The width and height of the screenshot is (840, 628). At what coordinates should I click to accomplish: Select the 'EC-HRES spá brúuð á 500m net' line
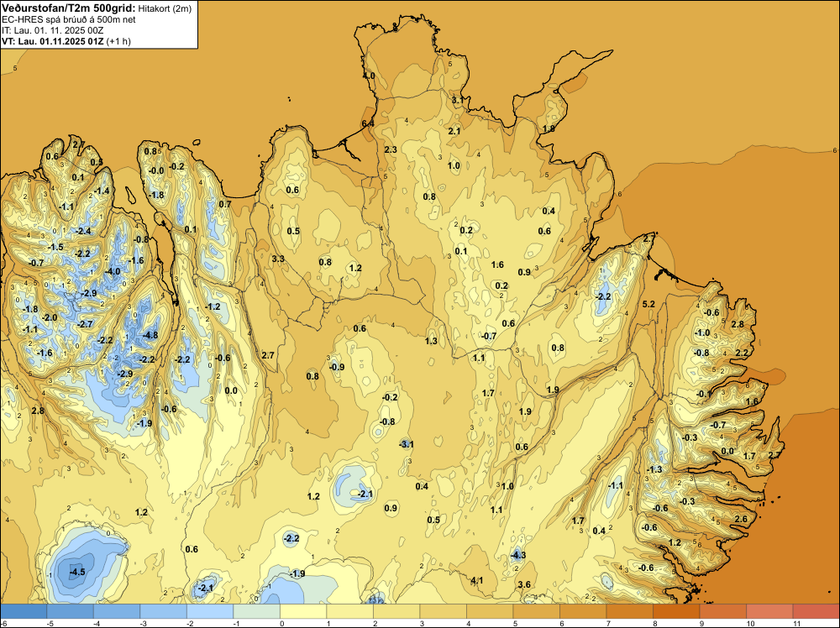(69, 19)
